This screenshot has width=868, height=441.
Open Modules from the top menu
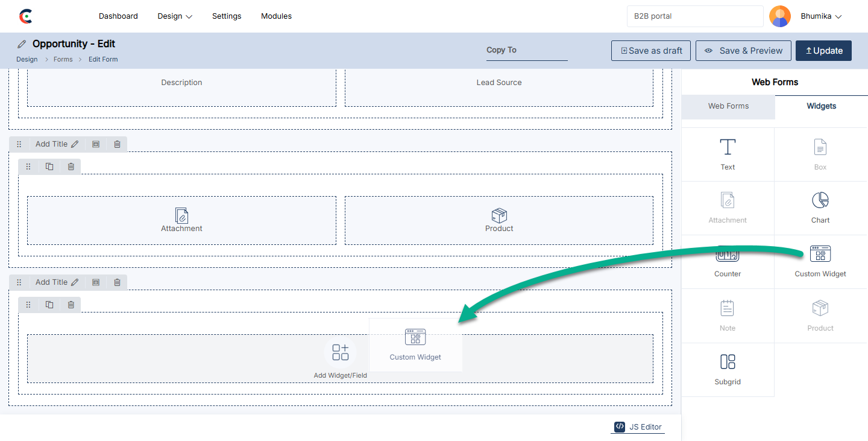pos(276,16)
